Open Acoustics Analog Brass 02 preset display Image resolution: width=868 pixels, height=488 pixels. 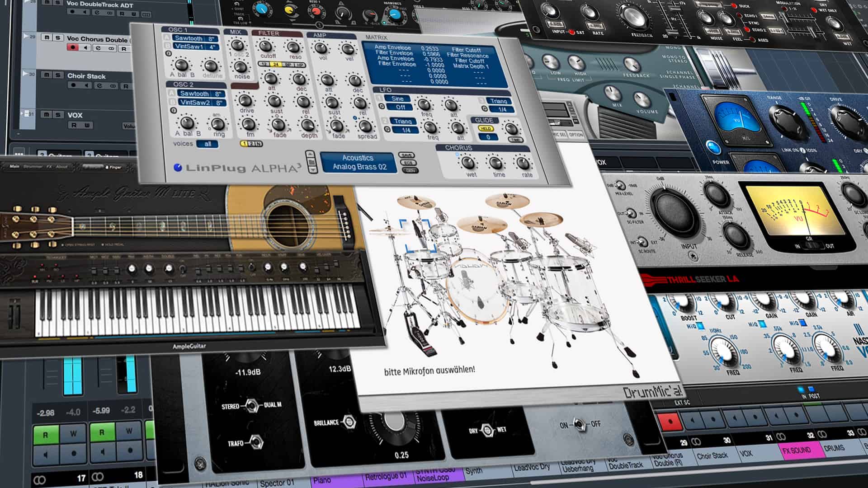[359, 162]
